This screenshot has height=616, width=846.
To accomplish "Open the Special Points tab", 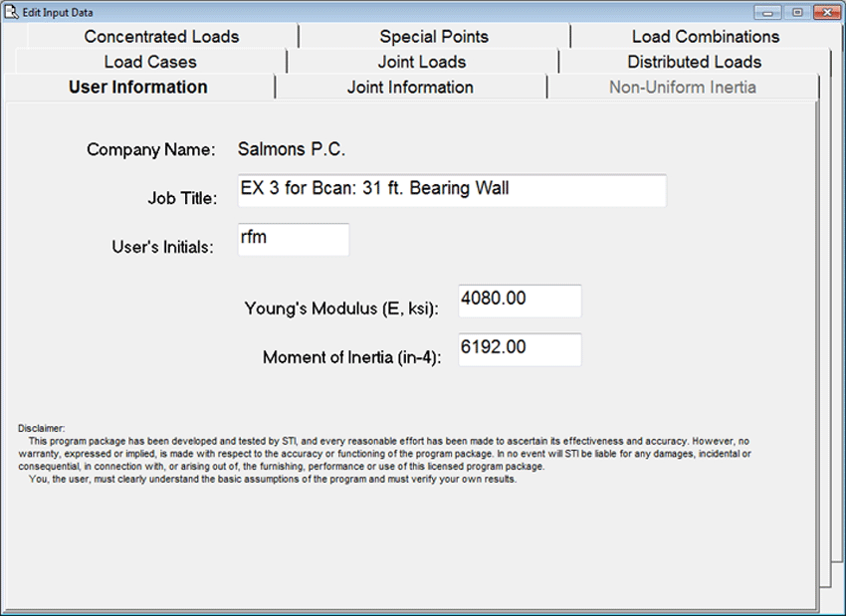I will pyautogui.click(x=434, y=37).
